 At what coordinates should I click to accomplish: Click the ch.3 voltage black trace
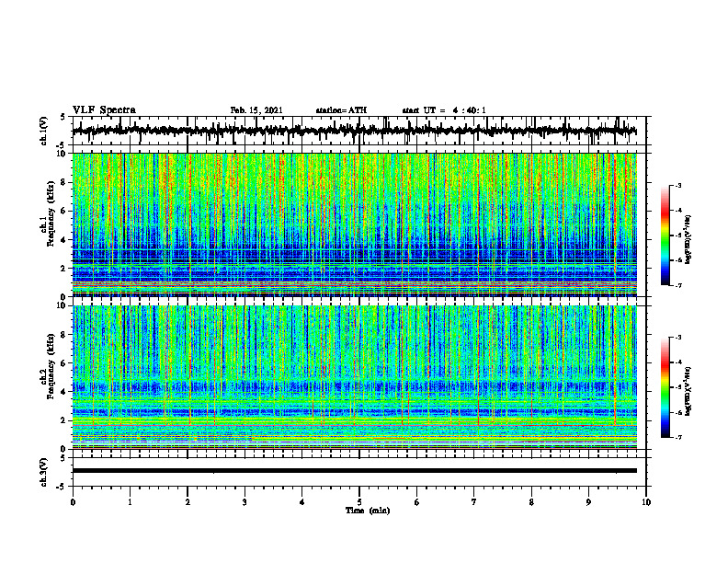click(x=354, y=471)
